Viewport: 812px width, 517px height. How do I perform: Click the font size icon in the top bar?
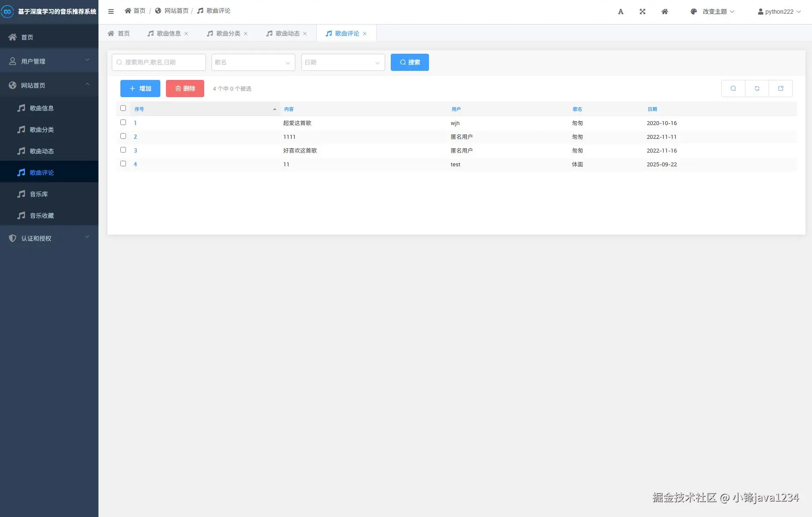(621, 12)
